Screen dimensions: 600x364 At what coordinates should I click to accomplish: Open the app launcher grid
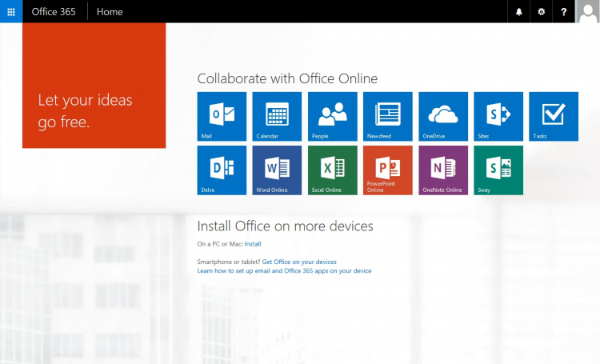(11, 11)
